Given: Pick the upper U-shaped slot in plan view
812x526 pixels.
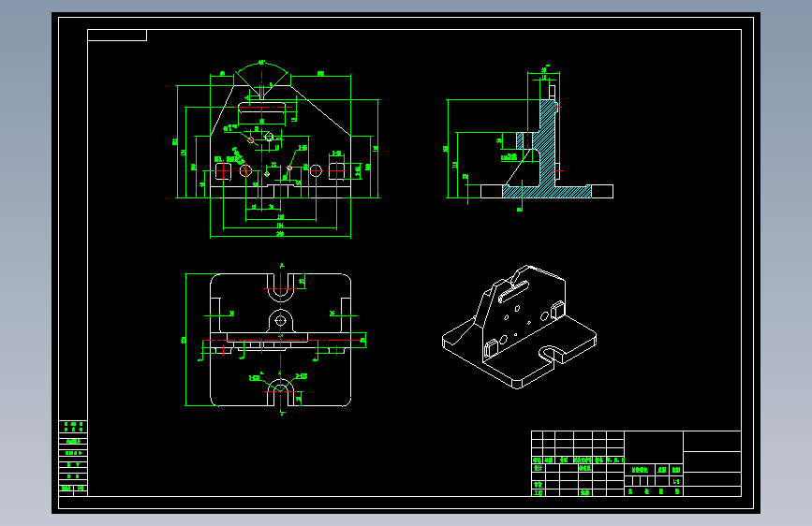Looking at the screenshot, I should [281, 288].
